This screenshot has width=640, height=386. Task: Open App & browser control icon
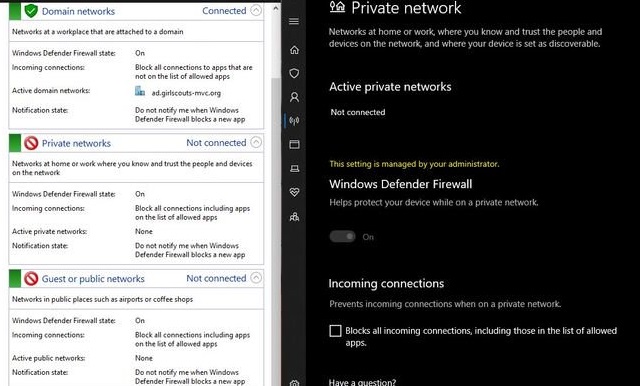point(294,144)
